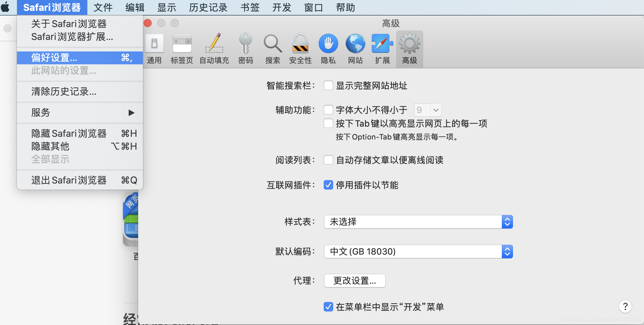The image size is (644, 325).
Task: Choose 关于 Safari浏览器 menu entry
Action: point(80,24)
